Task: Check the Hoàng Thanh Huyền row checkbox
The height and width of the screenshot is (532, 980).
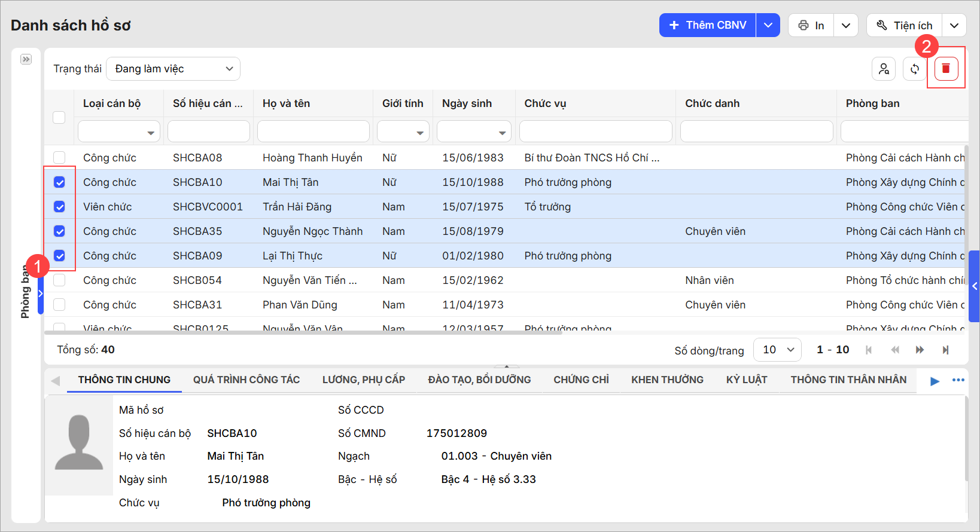Action: [x=59, y=158]
